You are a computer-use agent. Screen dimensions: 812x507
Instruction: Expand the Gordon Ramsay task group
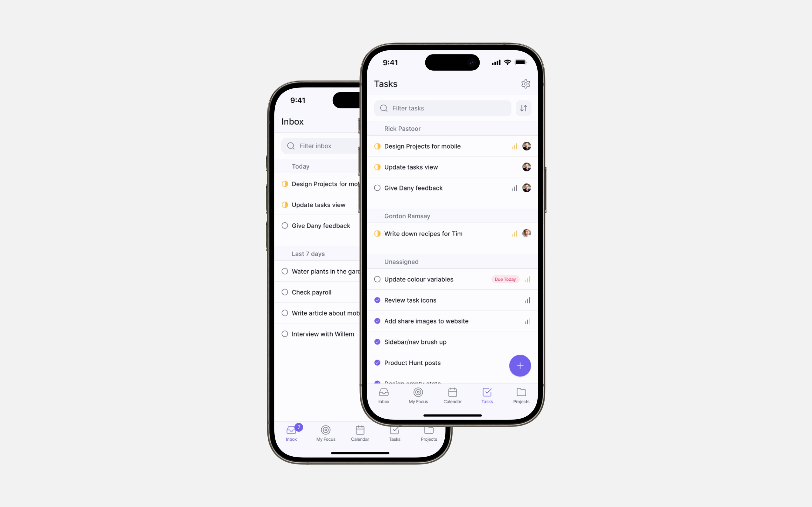click(408, 215)
